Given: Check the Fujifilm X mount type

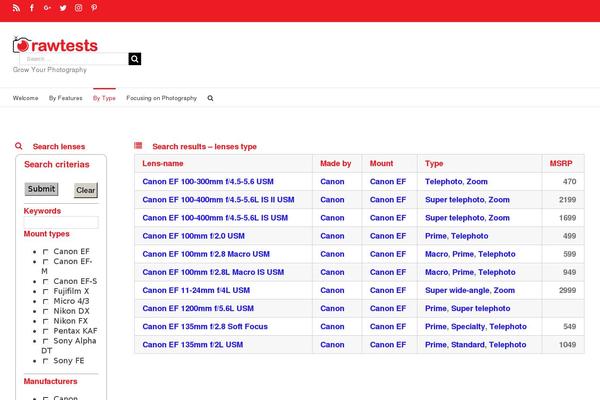Looking at the screenshot, I should click(x=46, y=291).
